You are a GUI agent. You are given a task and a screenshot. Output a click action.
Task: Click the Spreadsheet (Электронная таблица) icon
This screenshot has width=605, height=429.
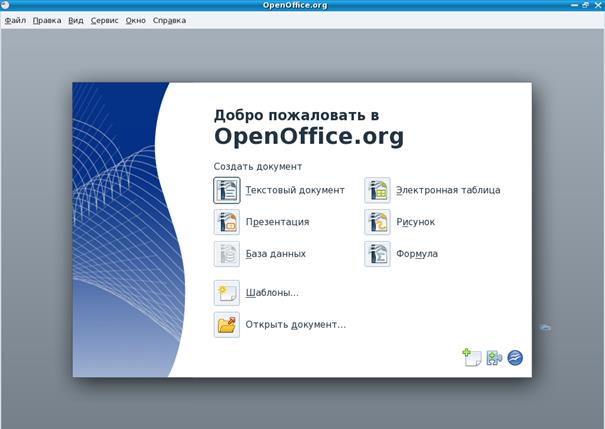click(x=377, y=190)
